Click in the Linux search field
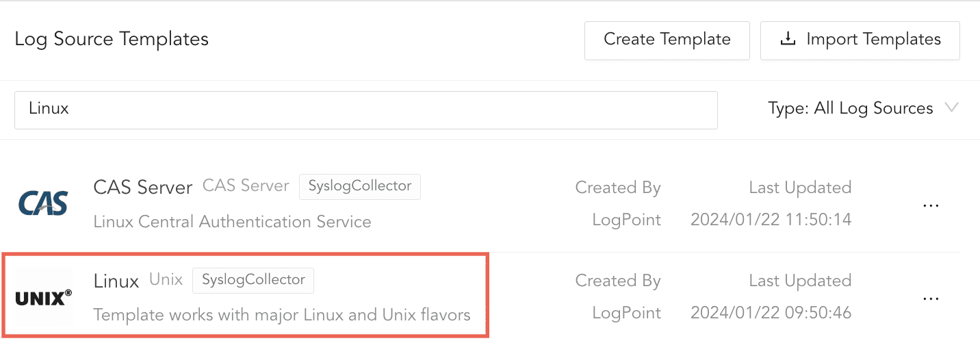Image resolution: width=980 pixels, height=356 pixels. [365, 110]
